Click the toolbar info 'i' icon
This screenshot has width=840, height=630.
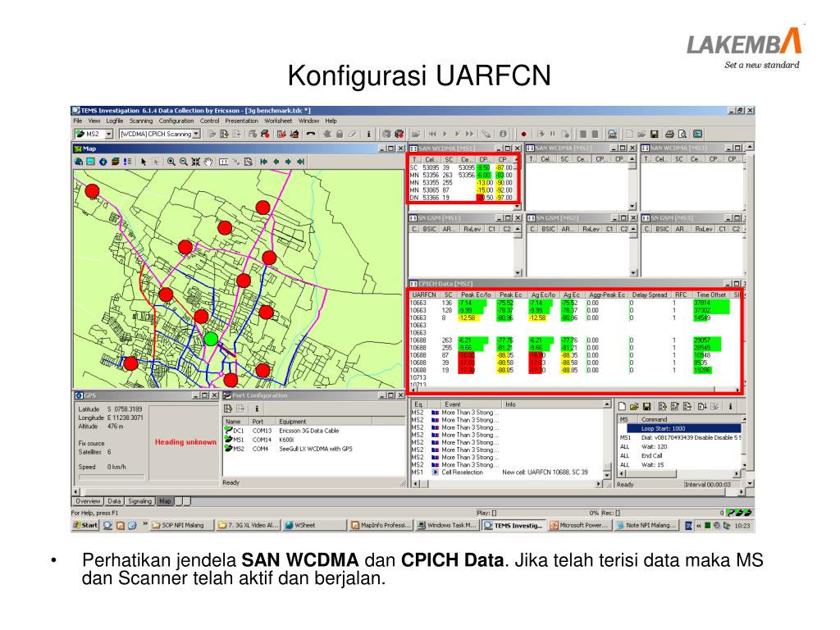368,134
